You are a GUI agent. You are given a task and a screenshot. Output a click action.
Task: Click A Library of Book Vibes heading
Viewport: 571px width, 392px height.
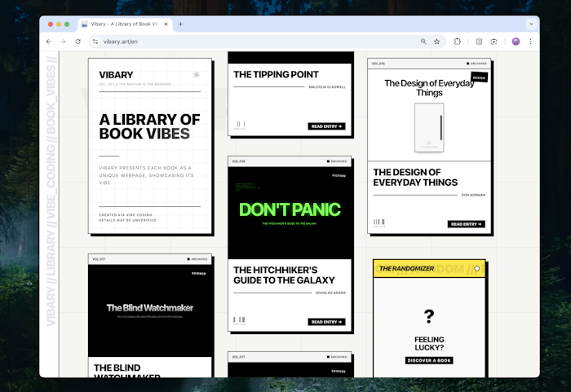[x=149, y=126]
